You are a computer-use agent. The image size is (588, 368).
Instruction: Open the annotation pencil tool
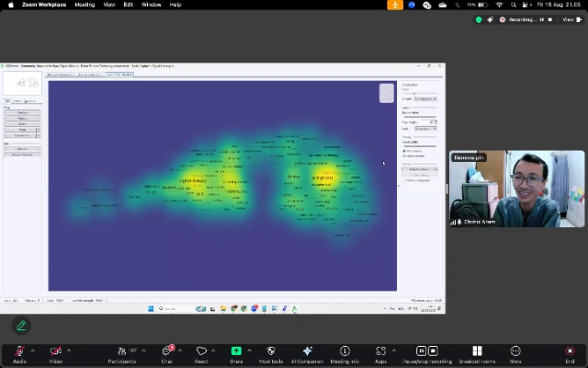pos(21,325)
